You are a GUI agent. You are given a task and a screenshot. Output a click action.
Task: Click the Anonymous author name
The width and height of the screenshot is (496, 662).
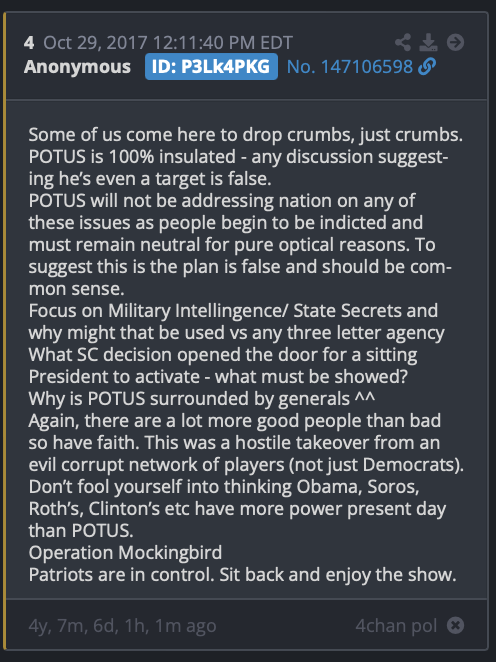tap(77, 67)
